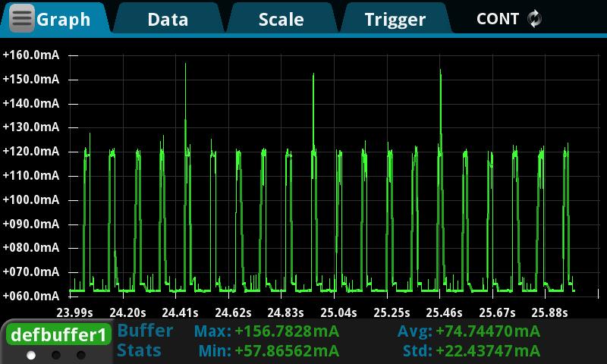
Task: Tap the Buffer Stats label
Action: tap(145, 340)
